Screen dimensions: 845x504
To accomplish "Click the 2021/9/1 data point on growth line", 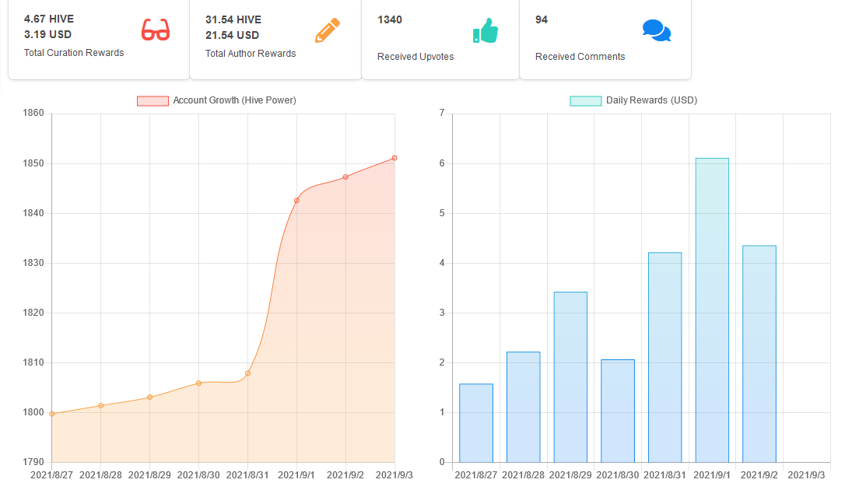I will [297, 201].
